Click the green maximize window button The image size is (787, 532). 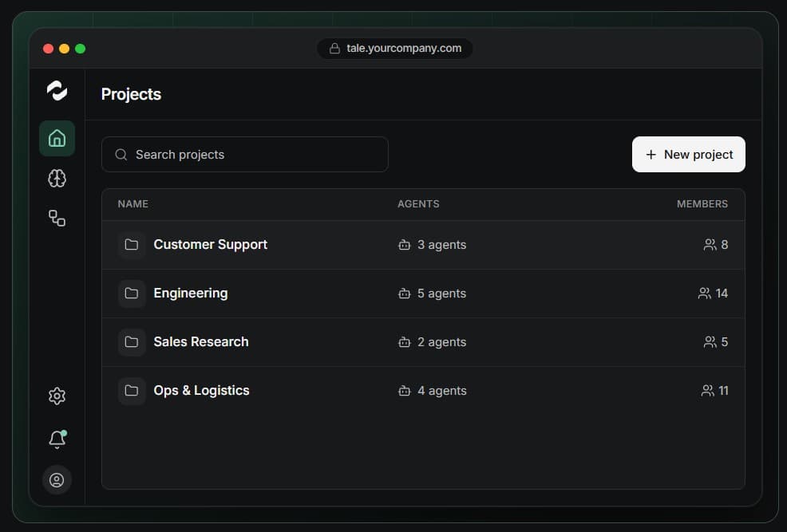[81, 49]
